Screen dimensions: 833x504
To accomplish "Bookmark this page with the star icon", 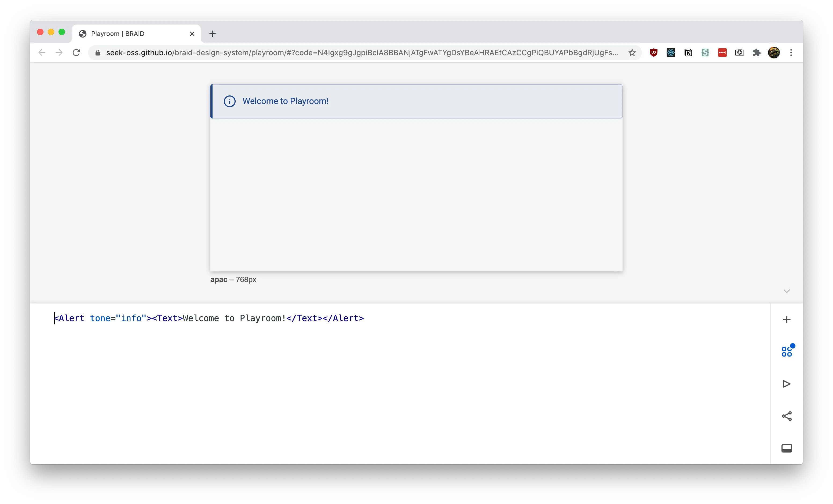I will tap(632, 53).
